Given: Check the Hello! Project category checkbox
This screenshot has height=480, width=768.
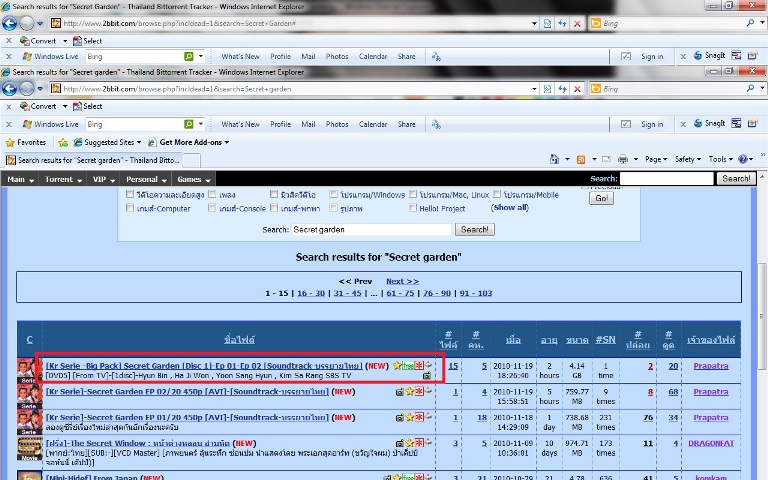Looking at the screenshot, I should tap(413, 208).
